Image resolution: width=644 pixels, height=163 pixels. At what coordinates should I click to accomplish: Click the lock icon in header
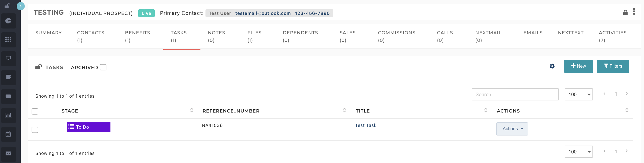point(625,13)
